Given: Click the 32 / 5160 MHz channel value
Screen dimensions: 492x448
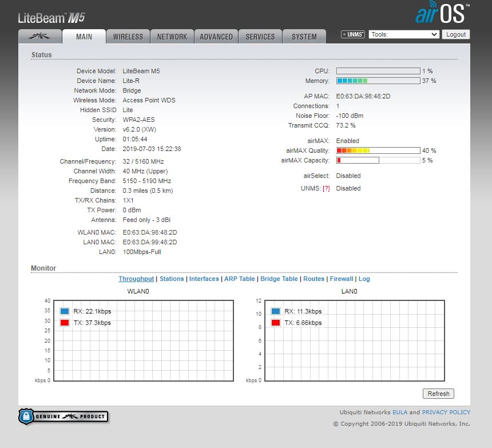Looking at the screenshot, I should click(143, 161).
